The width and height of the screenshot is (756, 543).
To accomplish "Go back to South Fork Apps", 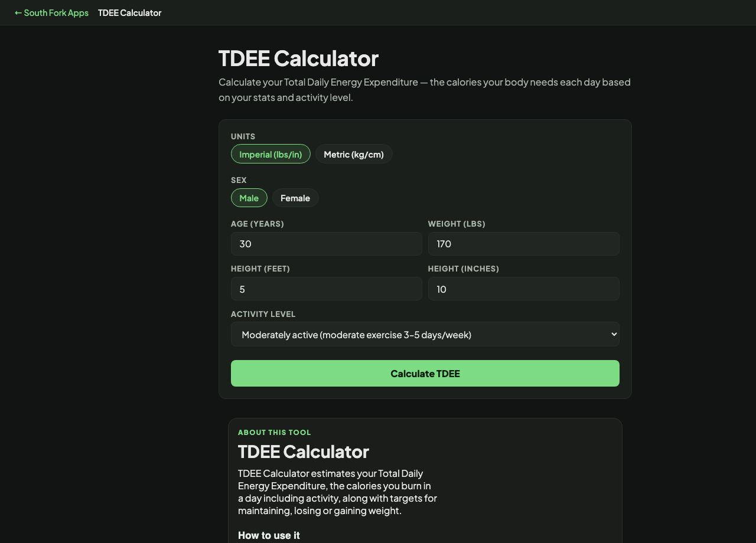I will pos(51,12).
